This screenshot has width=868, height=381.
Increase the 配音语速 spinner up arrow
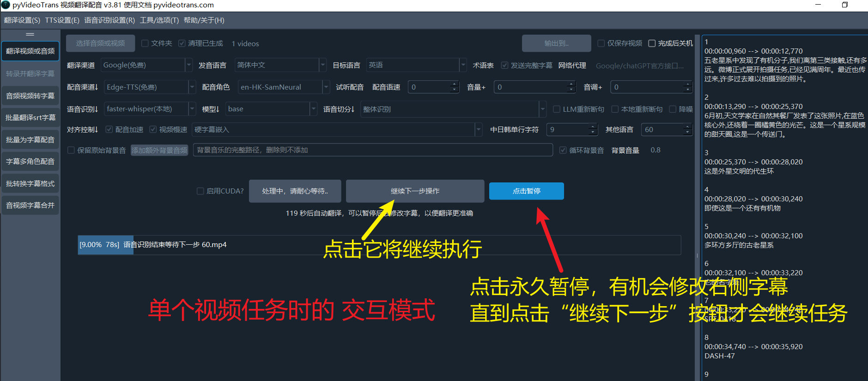[454, 84]
